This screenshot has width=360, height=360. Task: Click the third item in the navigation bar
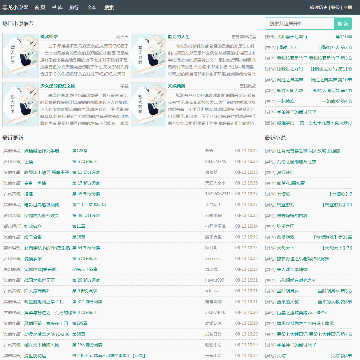coord(57,7)
